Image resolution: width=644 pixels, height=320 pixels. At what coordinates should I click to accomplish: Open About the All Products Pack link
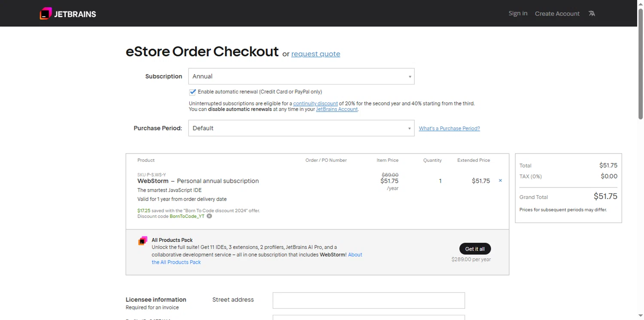(257, 258)
